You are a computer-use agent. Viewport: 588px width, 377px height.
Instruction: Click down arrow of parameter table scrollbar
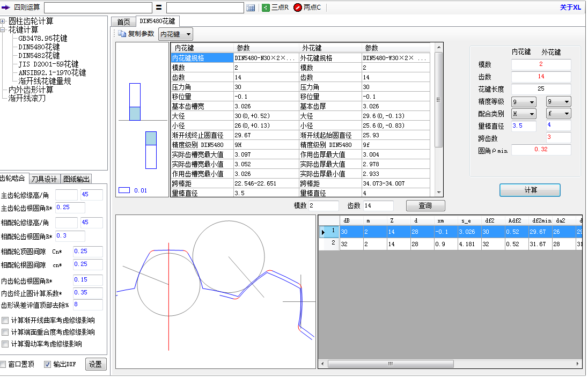[439, 193]
